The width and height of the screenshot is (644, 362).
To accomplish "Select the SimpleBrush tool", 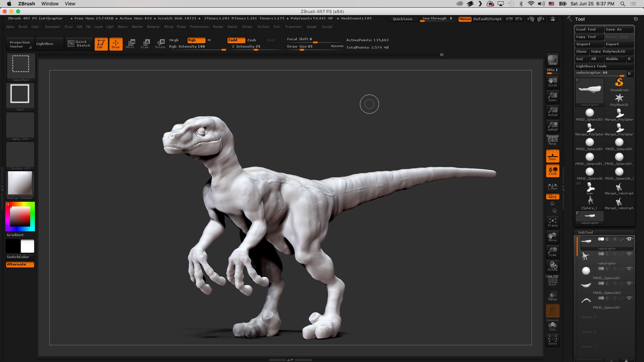I will click(619, 84).
